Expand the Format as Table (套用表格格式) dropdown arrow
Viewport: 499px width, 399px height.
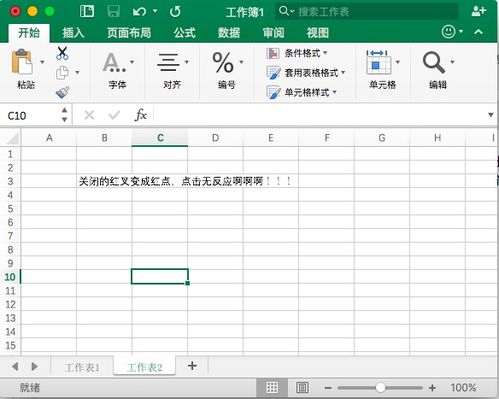pyautogui.click(x=343, y=73)
